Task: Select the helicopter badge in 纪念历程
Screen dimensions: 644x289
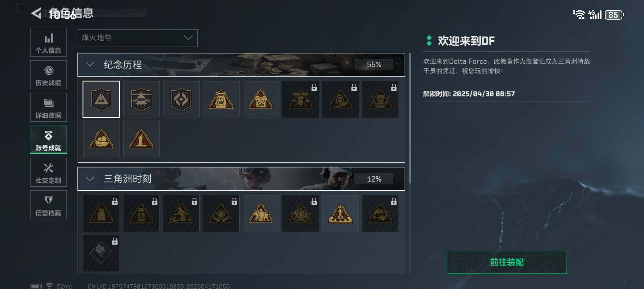Action: pyautogui.click(x=141, y=99)
